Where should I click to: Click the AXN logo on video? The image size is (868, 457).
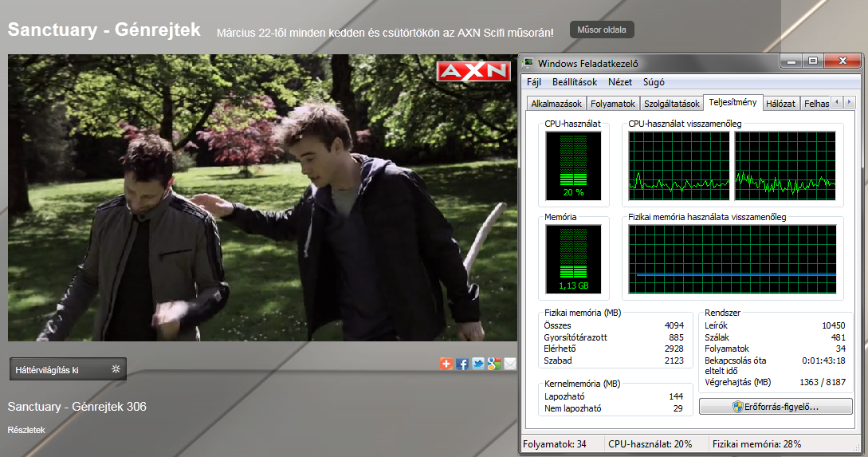point(473,71)
